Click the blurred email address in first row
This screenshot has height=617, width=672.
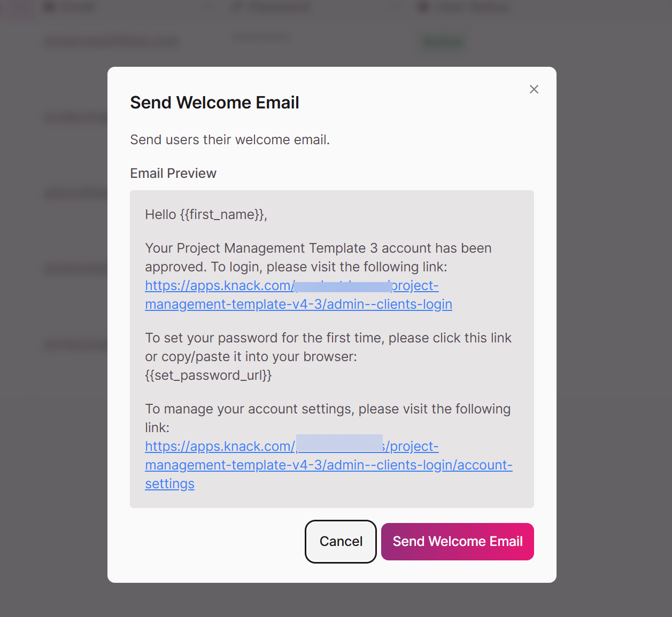click(x=111, y=41)
